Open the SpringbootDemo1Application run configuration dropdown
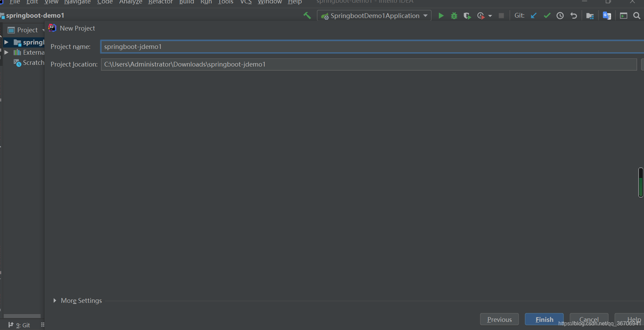The height and width of the screenshot is (330, 644). [374, 16]
